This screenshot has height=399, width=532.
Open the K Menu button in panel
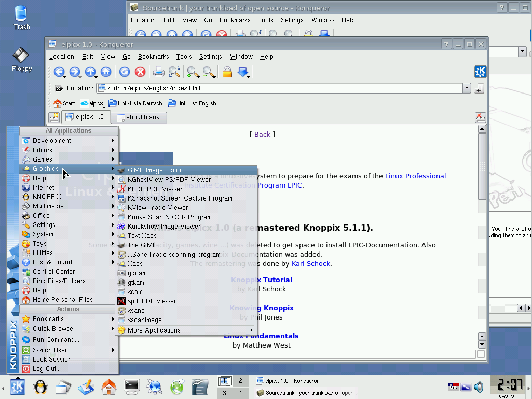point(17,387)
